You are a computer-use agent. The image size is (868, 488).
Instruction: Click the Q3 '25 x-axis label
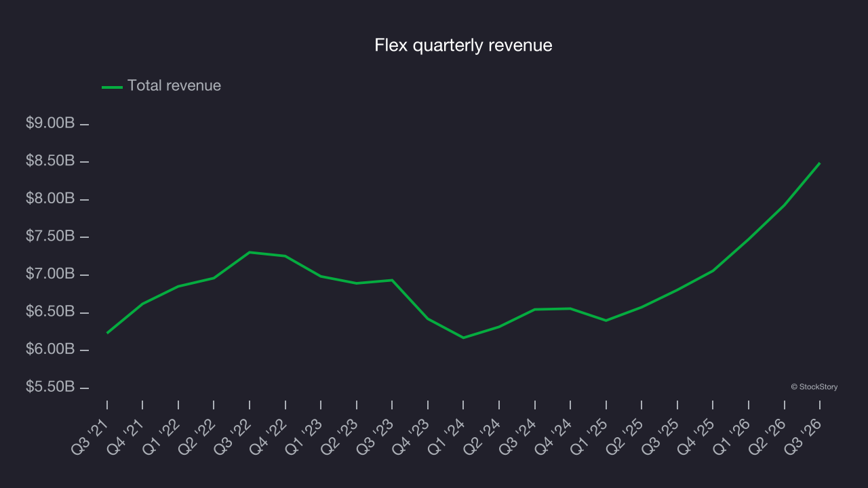tap(661, 436)
